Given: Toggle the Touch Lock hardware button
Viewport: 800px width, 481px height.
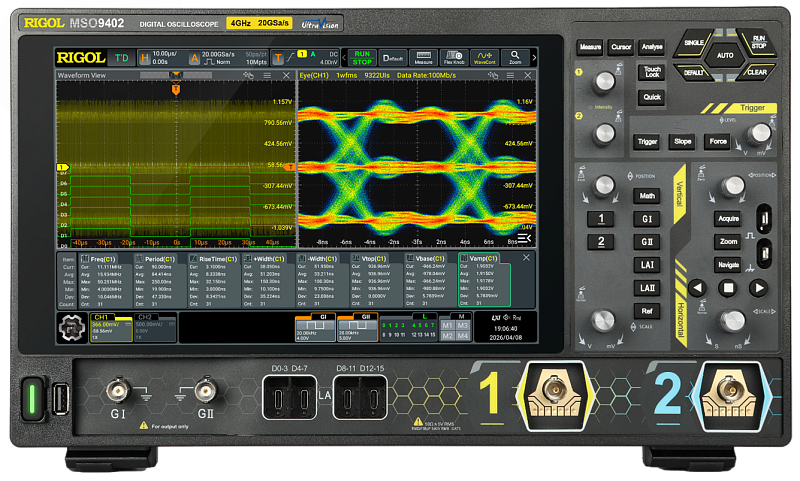Looking at the screenshot, I should 652,71.
